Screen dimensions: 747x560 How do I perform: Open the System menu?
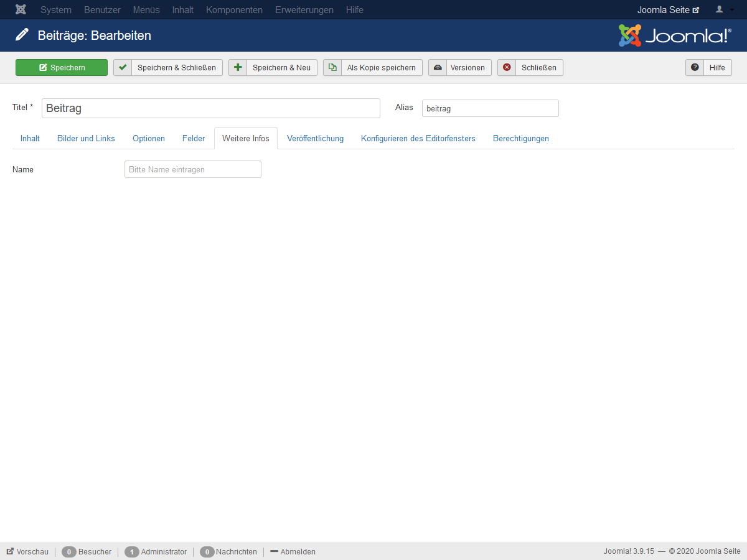[56, 10]
